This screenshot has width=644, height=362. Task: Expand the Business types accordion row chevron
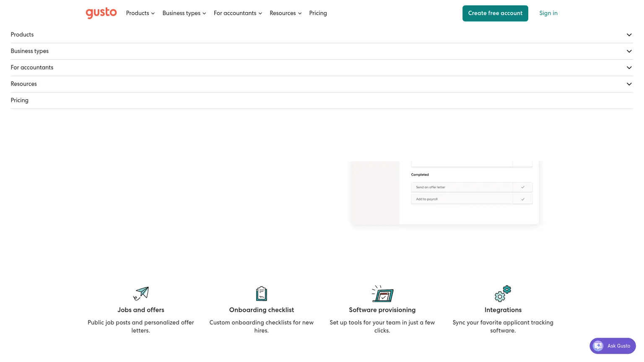pyautogui.click(x=629, y=51)
